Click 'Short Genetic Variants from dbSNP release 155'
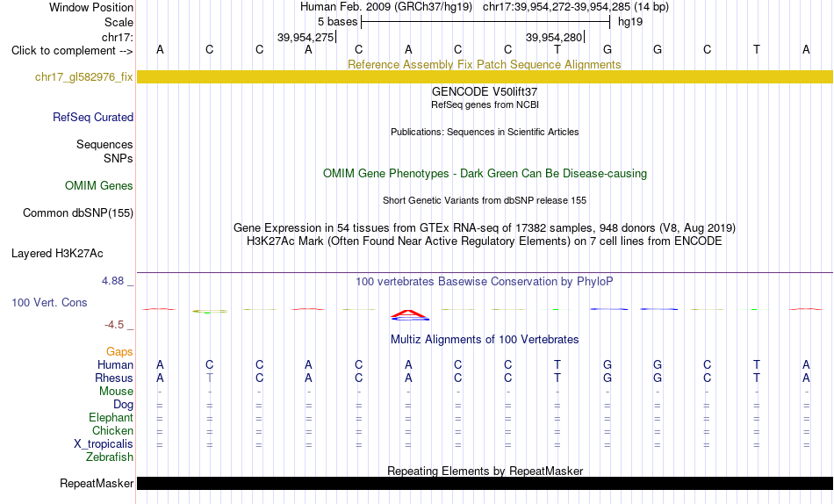Image resolution: width=834 pixels, height=504 pixels. point(484,201)
